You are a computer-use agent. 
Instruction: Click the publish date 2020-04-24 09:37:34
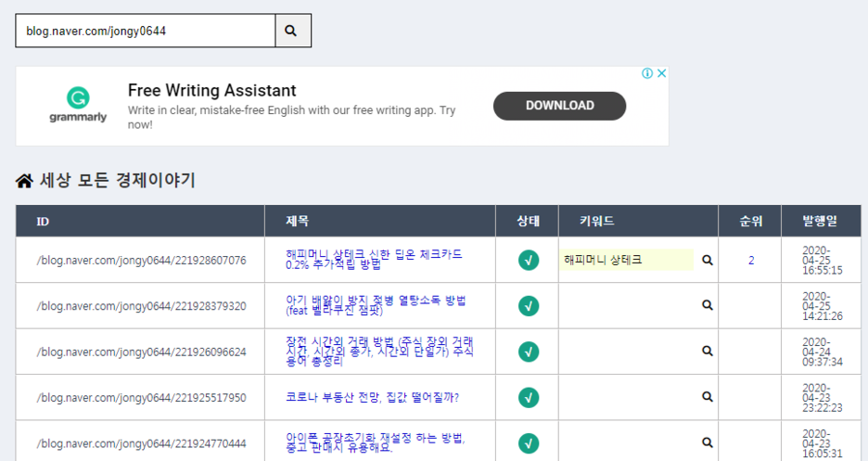[822, 352]
